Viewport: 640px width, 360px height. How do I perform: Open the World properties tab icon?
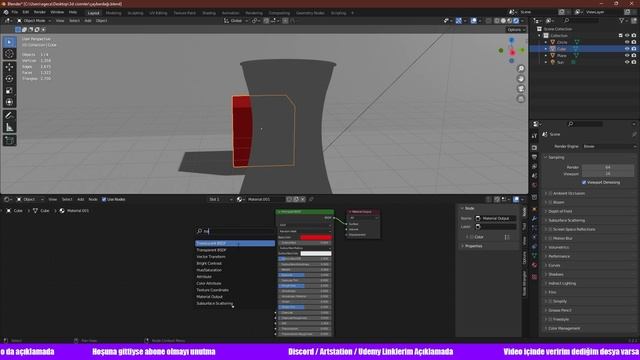pyautogui.click(x=534, y=185)
